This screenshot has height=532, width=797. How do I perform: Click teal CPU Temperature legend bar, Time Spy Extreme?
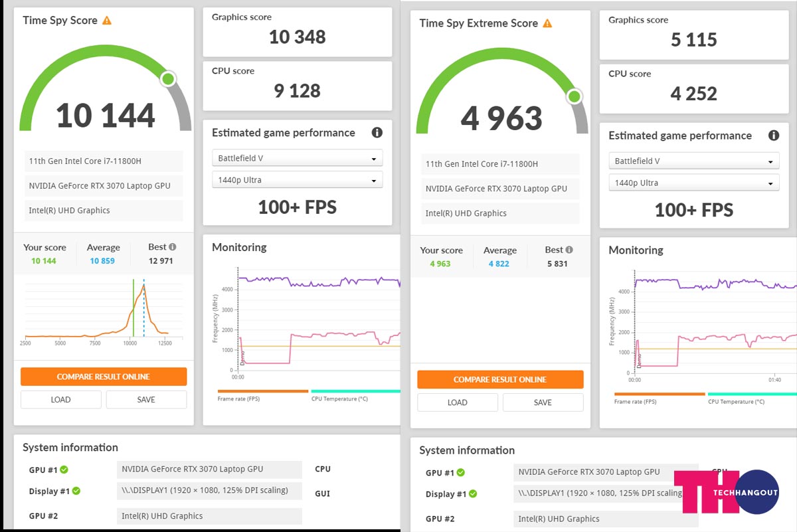(752, 394)
